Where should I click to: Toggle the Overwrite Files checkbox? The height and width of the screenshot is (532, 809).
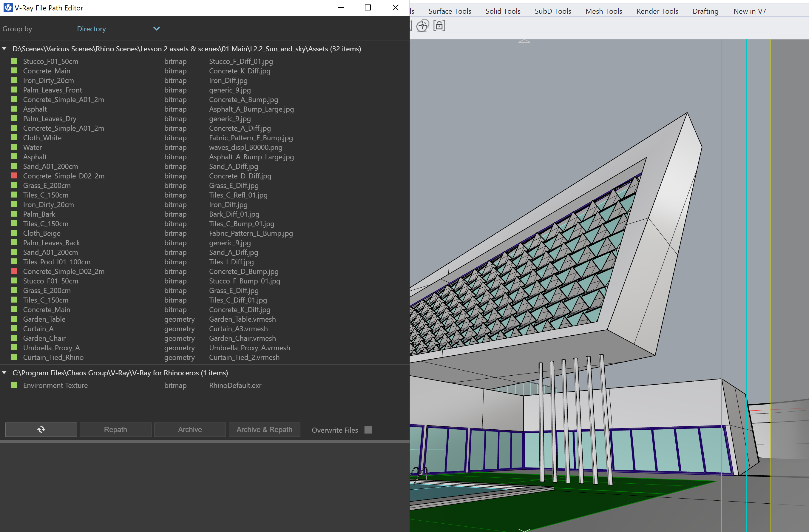pos(368,430)
